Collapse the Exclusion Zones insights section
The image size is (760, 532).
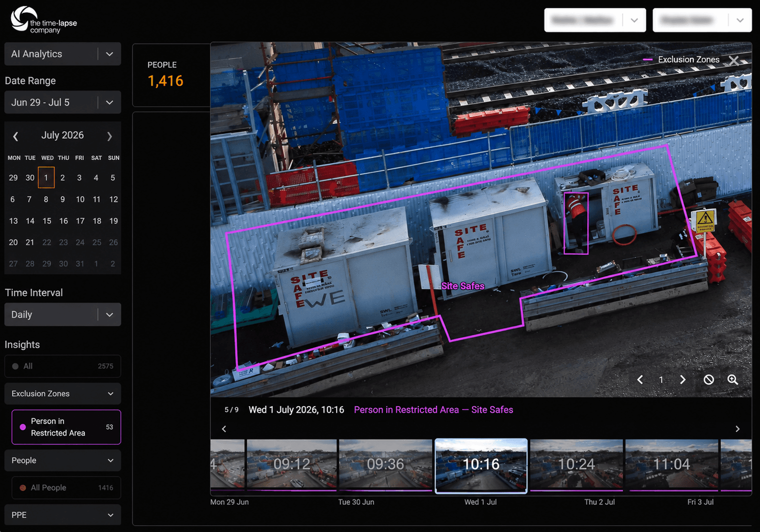click(x=63, y=394)
